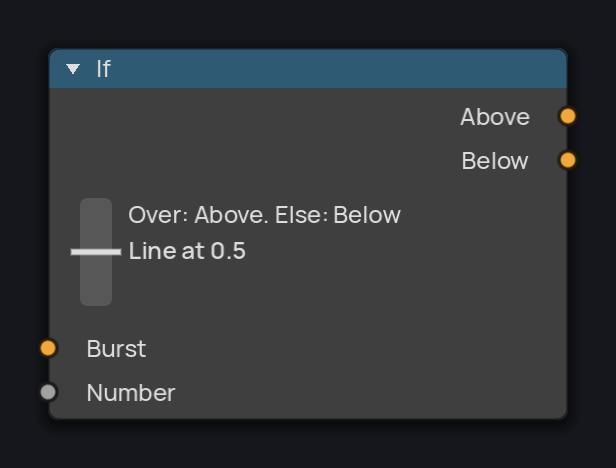Click the Above output label
616x468 pixels.
pyautogui.click(x=495, y=117)
